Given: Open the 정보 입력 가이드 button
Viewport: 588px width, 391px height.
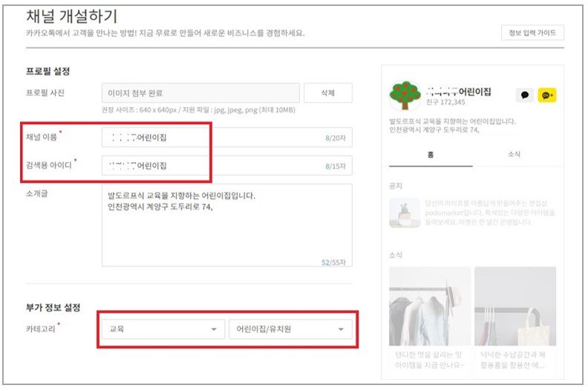Looking at the screenshot, I should tap(532, 33).
